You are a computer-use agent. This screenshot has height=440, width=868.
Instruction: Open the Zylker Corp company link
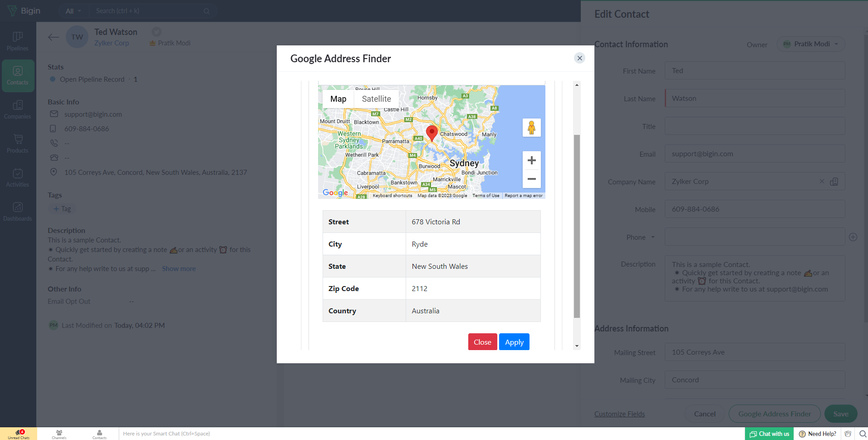tap(112, 43)
